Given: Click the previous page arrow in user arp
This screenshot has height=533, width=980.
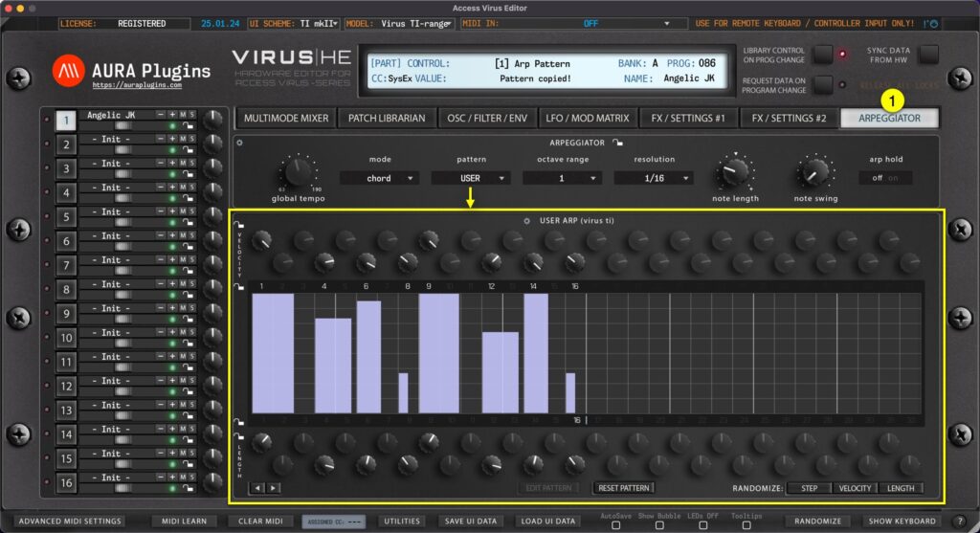Looking at the screenshot, I should 258,488.
